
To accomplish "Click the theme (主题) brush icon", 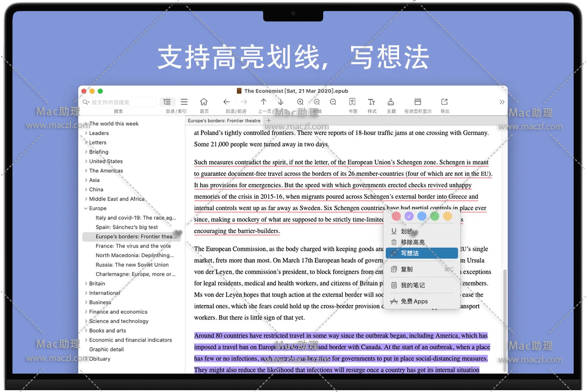I will point(391,102).
